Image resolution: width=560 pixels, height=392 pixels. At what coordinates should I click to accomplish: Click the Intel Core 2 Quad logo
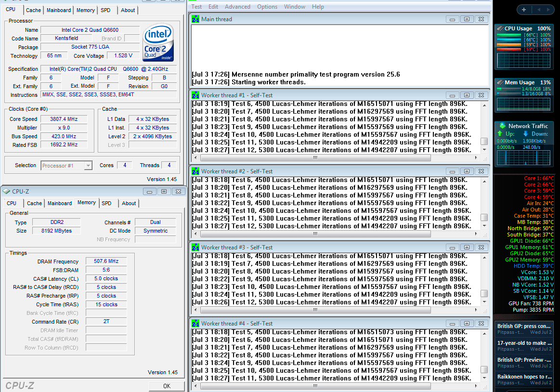(x=158, y=42)
